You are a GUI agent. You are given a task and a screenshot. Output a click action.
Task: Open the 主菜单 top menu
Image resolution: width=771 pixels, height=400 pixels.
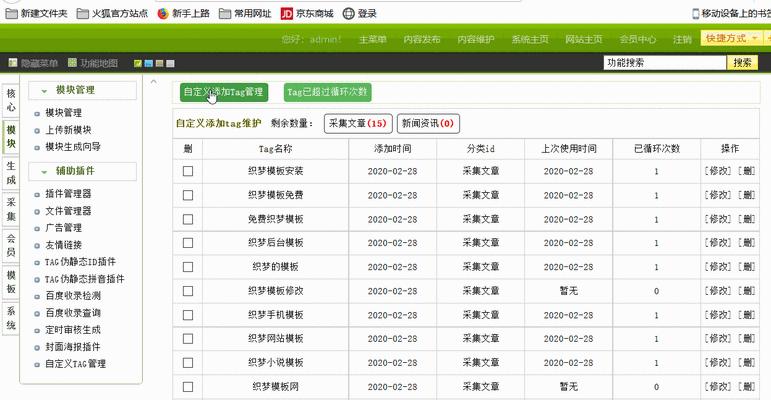point(372,39)
